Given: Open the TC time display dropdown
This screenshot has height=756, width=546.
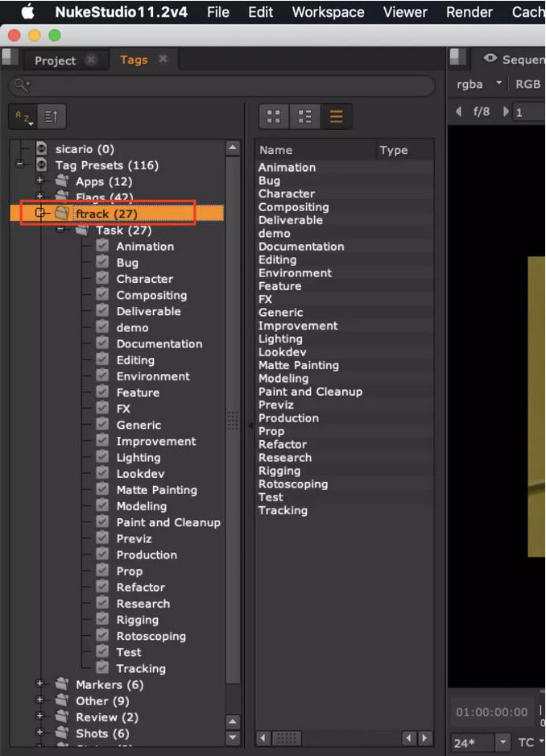Looking at the screenshot, I should click(531, 742).
